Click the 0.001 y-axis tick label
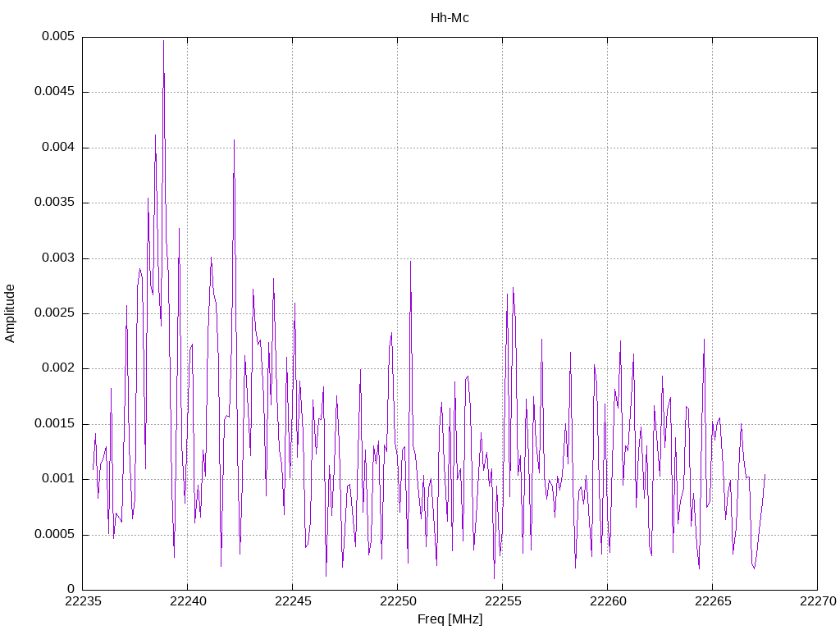This screenshot has height=630, width=840. coord(54,479)
